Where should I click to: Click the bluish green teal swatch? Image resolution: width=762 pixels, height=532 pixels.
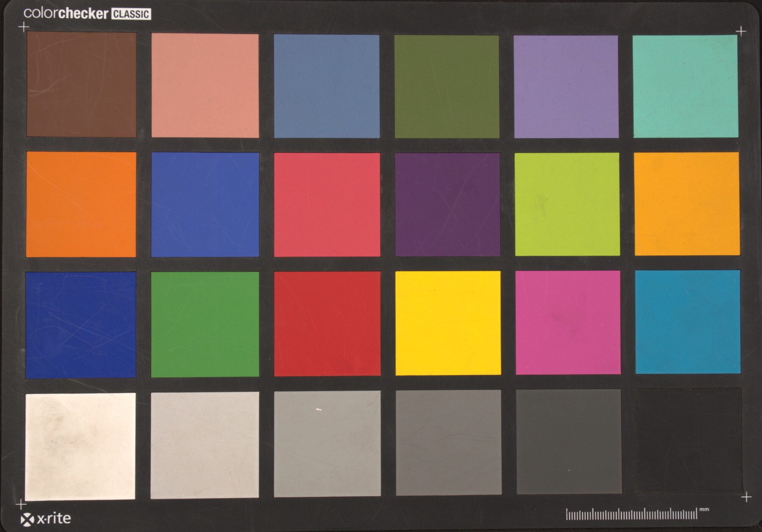(686, 86)
